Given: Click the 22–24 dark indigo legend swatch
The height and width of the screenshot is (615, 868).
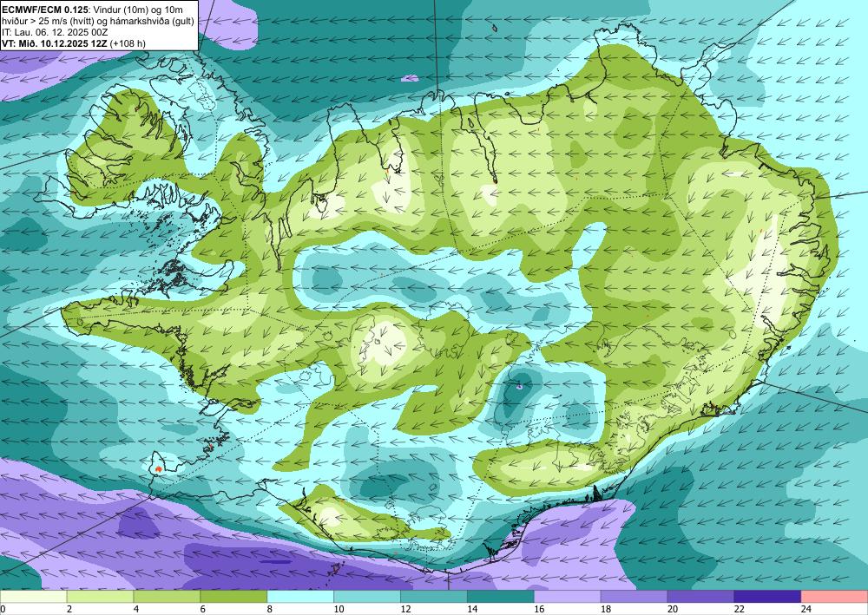Looking at the screenshot, I should point(767,597).
